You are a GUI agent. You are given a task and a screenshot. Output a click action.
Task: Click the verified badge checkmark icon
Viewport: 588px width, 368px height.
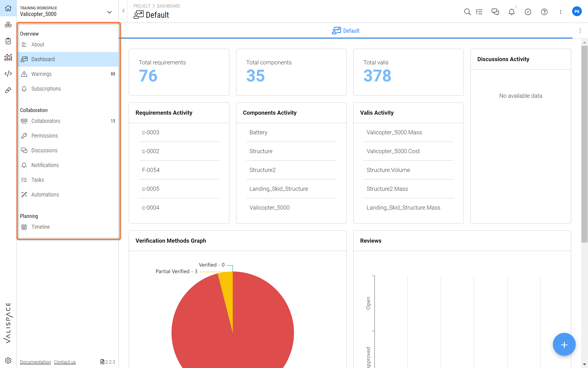[528, 12]
